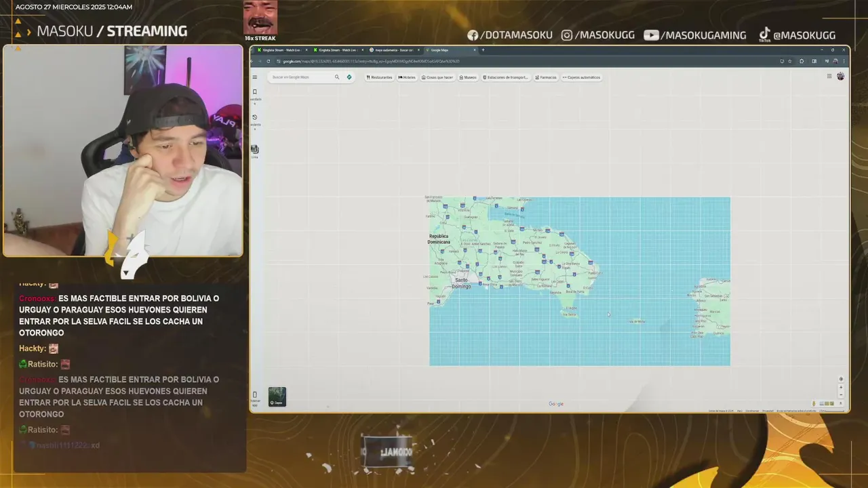
Task: Open a new browser tab
Action: 483,50
